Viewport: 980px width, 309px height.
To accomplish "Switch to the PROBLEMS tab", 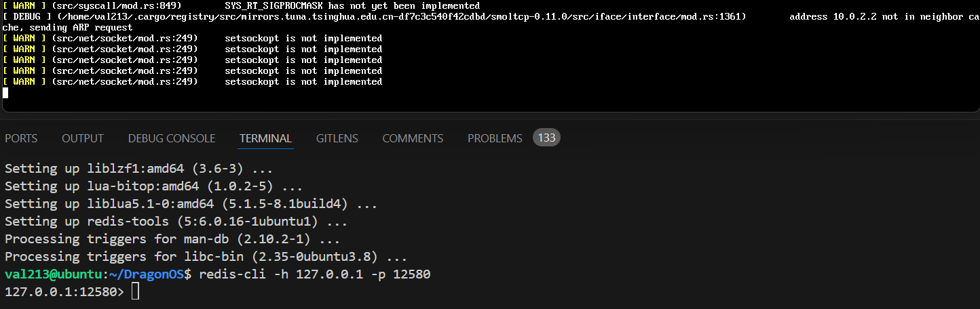I will click(495, 138).
